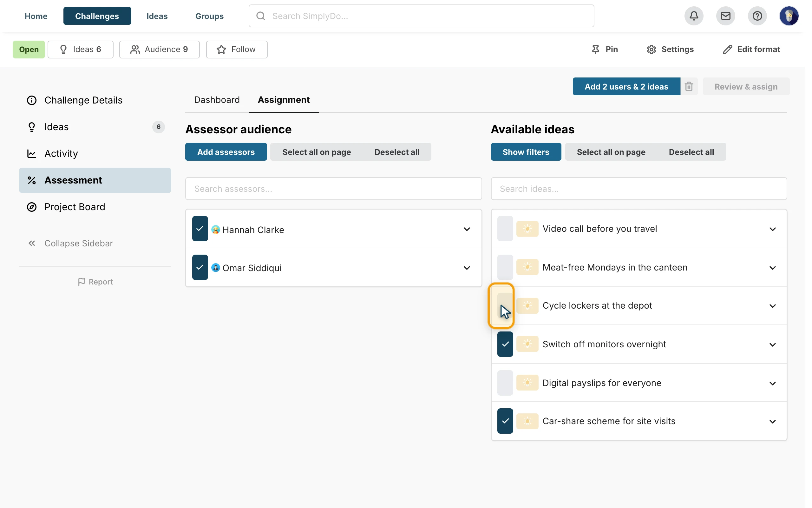Open Project Board in sidebar
The height and width of the screenshot is (508, 812).
tap(95, 207)
